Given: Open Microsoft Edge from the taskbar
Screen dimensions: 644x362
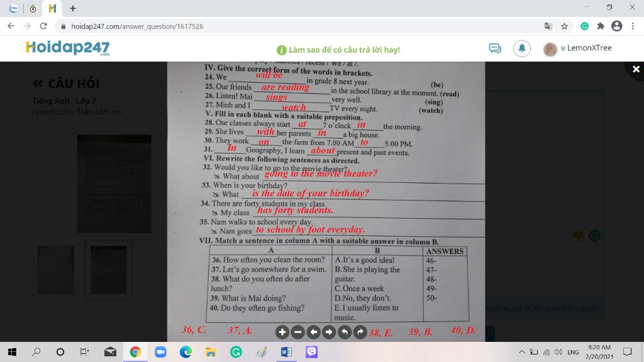Looking at the screenshot, I should tap(186, 352).
